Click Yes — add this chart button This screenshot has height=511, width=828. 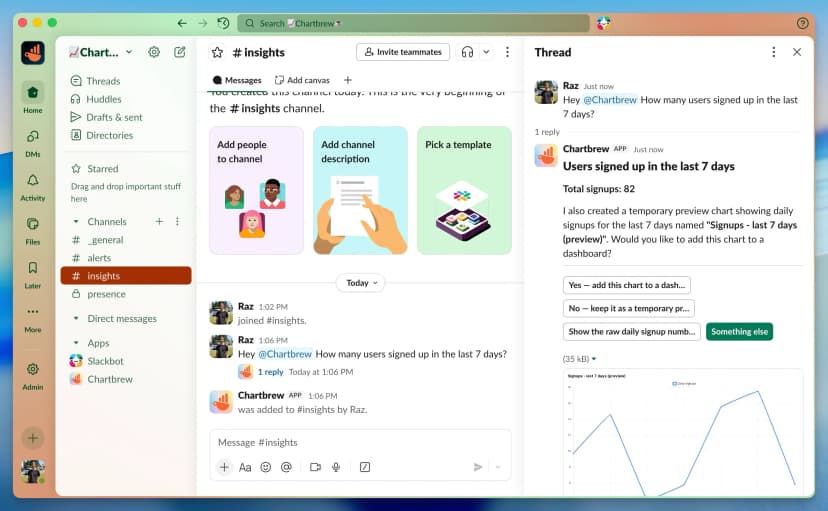[x=626, y=285]
